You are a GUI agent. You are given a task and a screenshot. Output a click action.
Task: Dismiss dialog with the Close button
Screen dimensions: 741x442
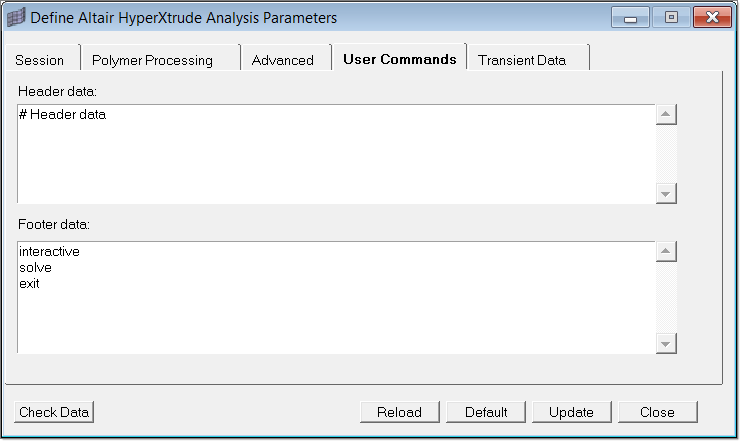coord(657,412)
